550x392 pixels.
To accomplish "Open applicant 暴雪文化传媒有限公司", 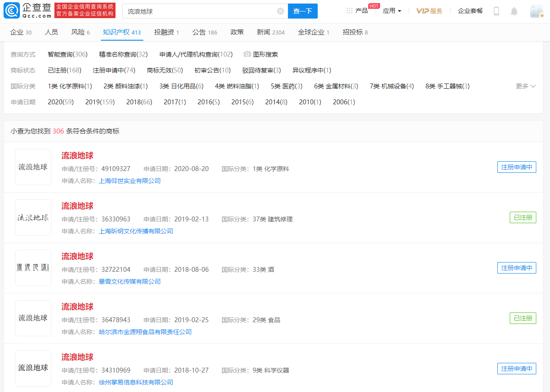I will [x=130, y=282].
